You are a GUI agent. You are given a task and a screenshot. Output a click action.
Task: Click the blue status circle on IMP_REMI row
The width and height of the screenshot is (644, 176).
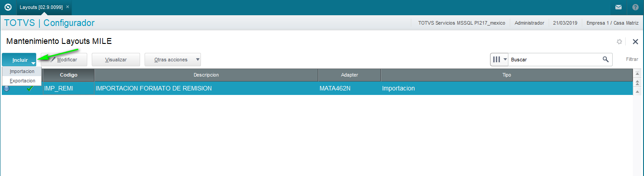pyautogui.click(x=6, y=88)
